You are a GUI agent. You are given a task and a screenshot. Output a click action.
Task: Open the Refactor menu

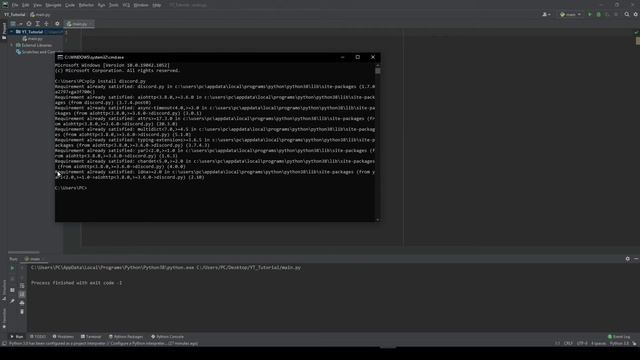[86, 5]
